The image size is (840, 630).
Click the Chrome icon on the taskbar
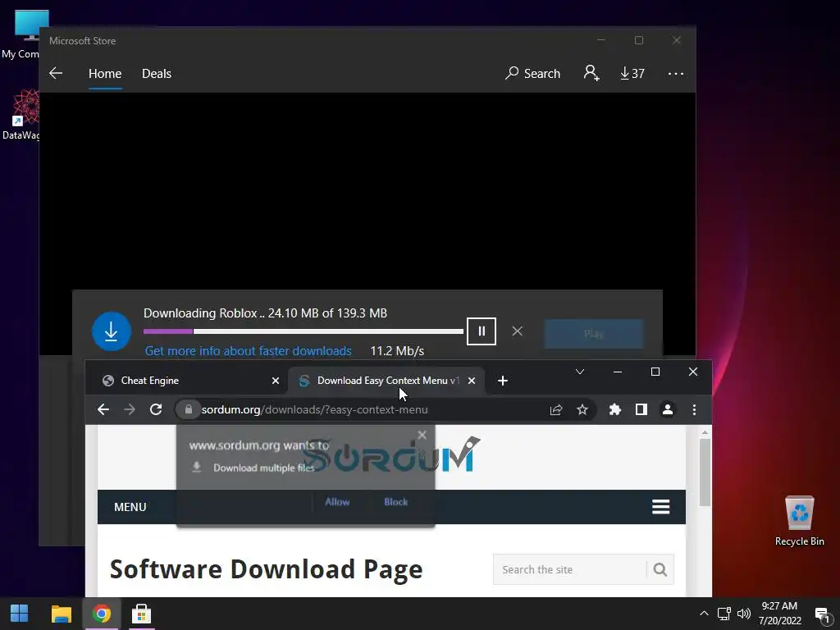pyautogui.click(x=101, y=614)
